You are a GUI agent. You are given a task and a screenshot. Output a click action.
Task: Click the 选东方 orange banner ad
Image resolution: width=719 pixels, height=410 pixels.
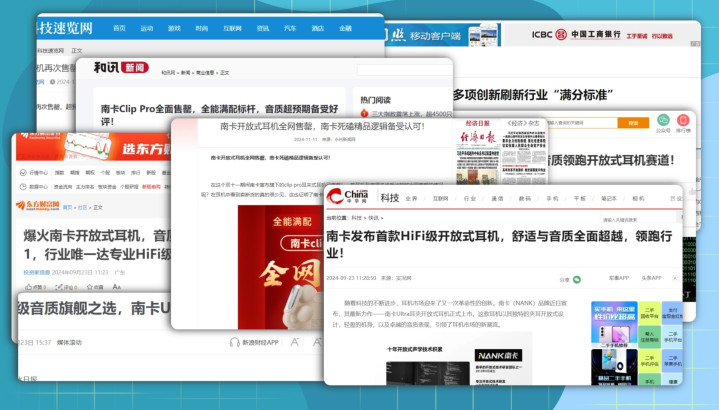tap(93, 147)
